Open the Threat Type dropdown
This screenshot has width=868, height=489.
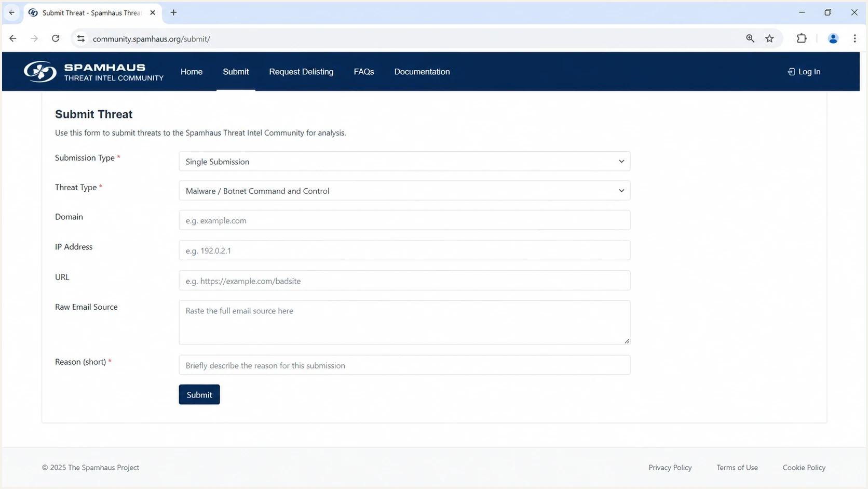tap(404, 191)
